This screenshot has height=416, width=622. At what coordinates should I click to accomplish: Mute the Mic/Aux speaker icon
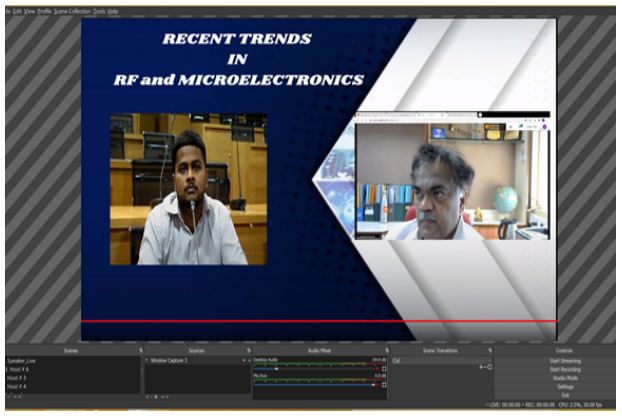point(385,384)
